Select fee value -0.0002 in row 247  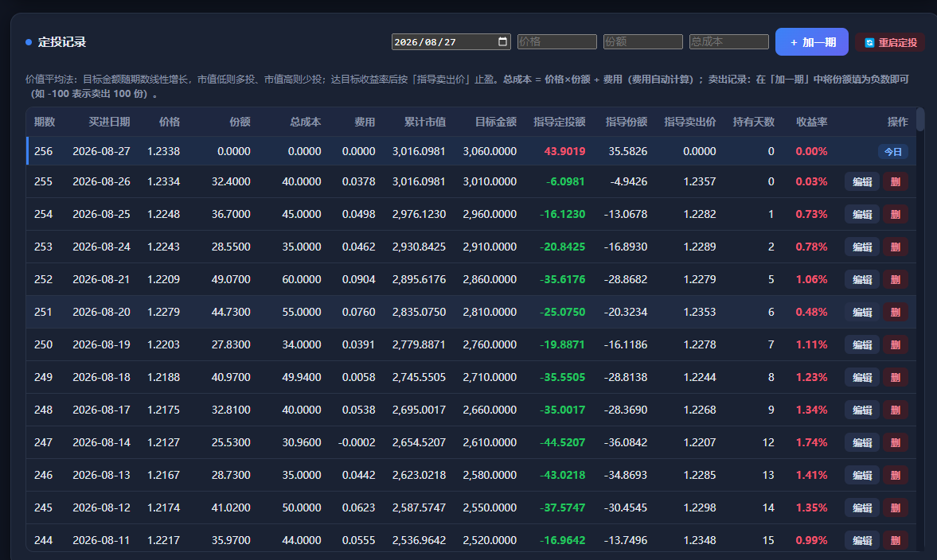point(357,442)
